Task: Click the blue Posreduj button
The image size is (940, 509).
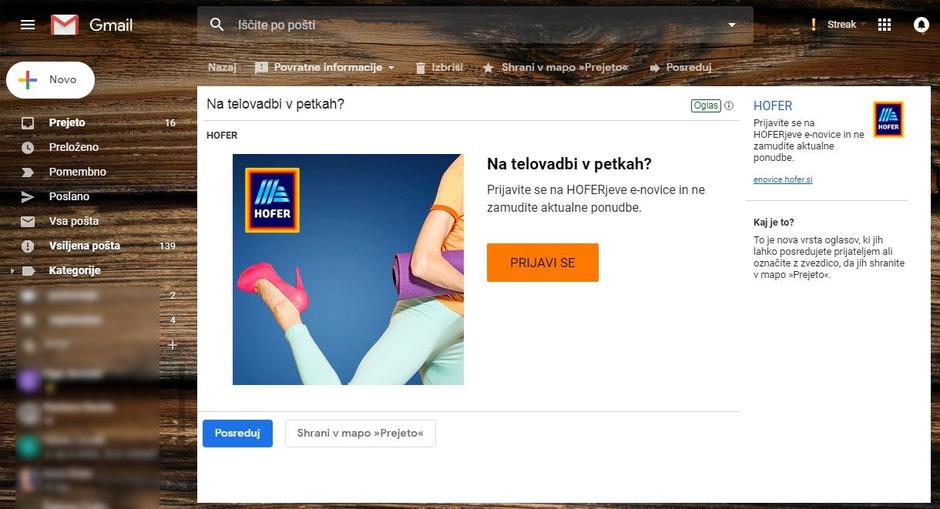Action: [237, 433]
